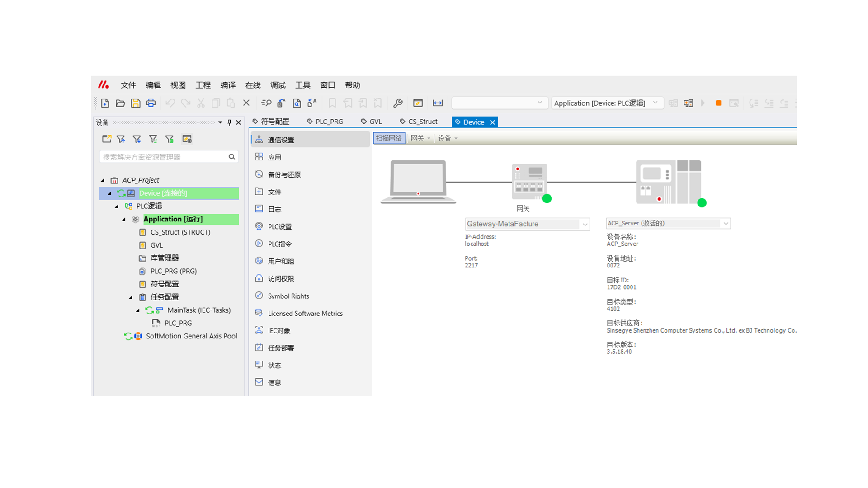Screen dimensions: 868x488
Task: Click the Open folder toolbar icon
Action: [120, 103]
